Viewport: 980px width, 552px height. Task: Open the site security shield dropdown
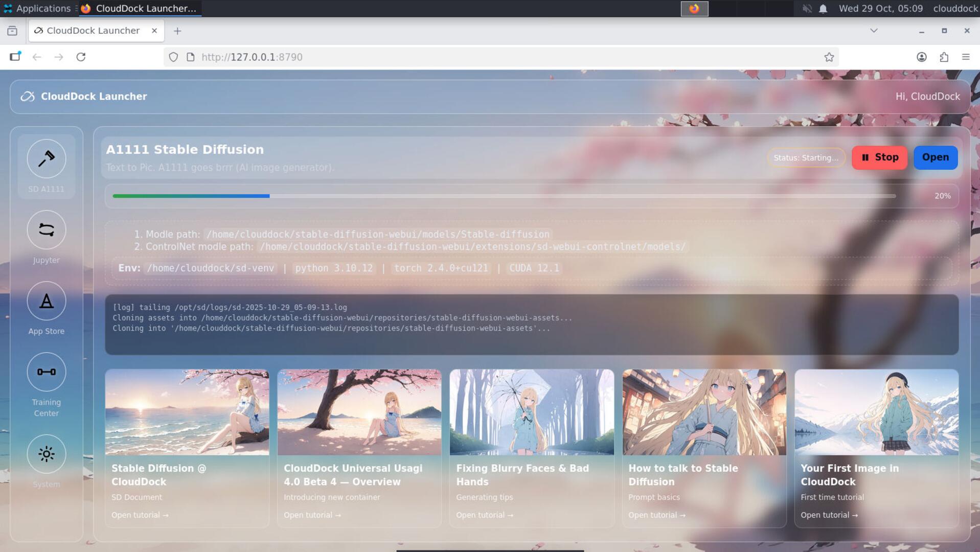pos(173,57)
